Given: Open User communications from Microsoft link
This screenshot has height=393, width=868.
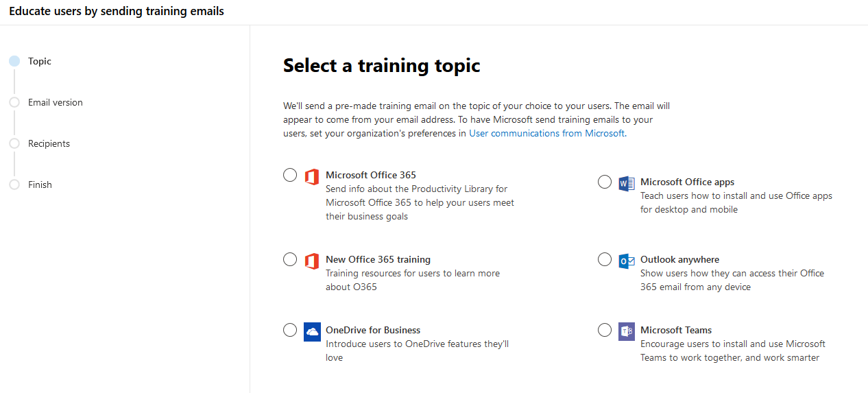Looking at the screenshot, I should [546, 133].
